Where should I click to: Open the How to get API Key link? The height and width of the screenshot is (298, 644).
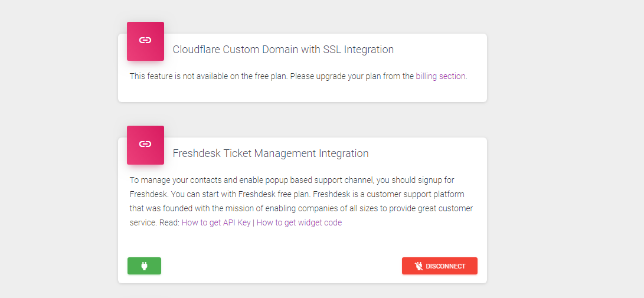tap(216, 222)
